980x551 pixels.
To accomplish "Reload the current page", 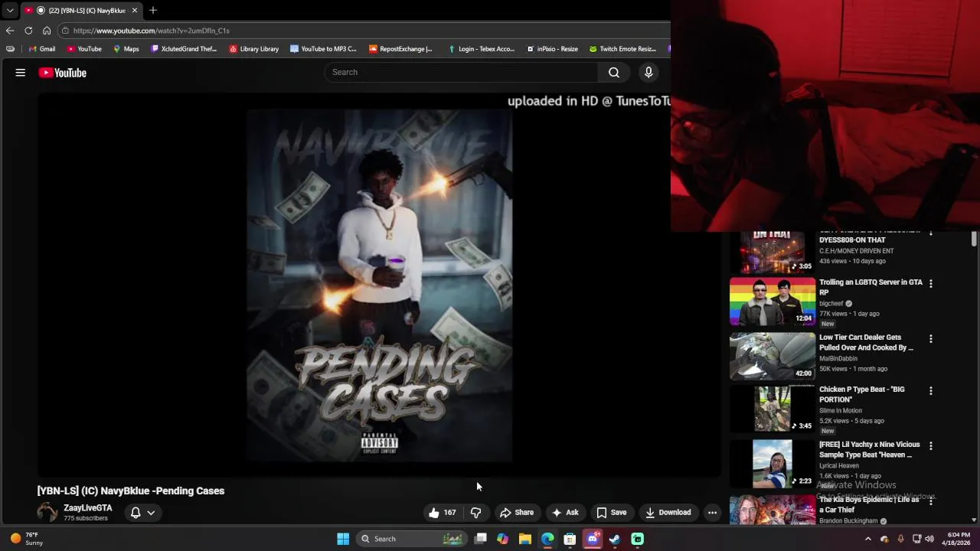I will (28, 31).
